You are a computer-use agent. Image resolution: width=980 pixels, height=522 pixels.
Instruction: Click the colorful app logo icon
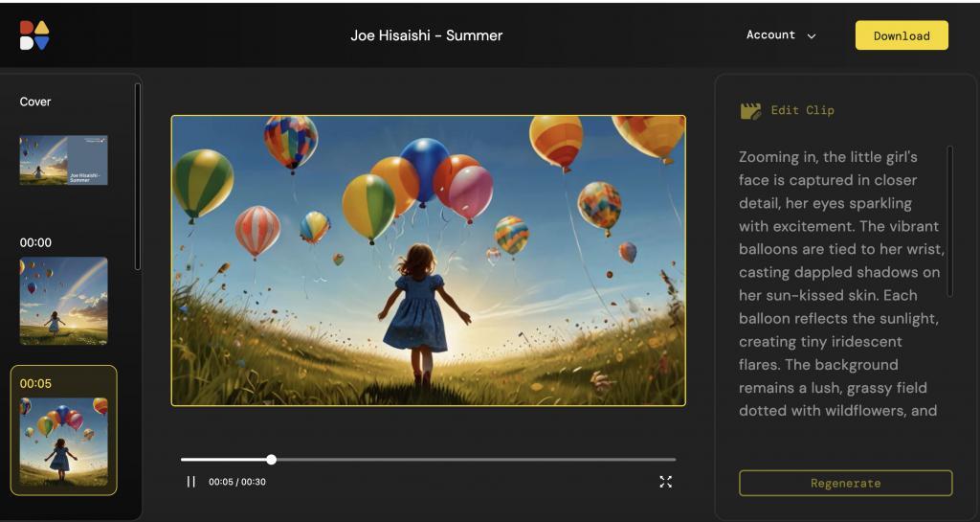pos(34,35)
